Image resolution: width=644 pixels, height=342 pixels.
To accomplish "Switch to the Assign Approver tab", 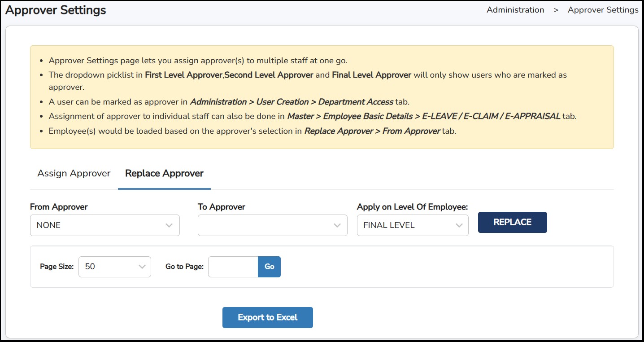I will coord(74,173).
